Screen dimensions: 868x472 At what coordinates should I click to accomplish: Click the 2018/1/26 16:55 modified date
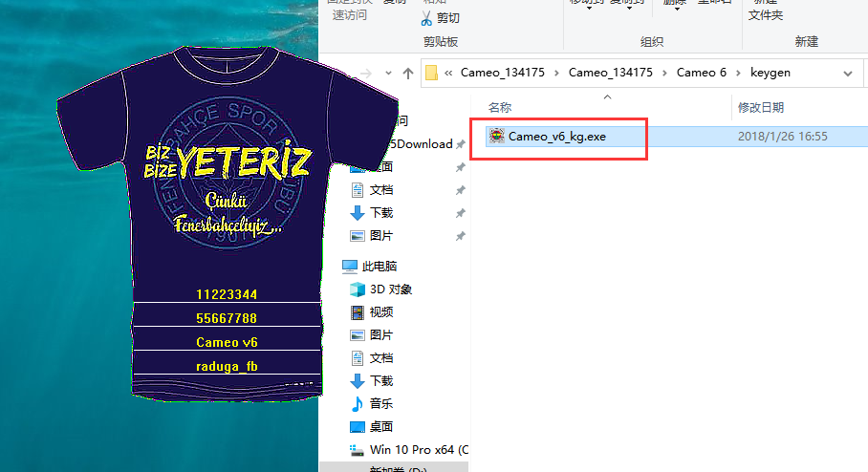[782, 137]
